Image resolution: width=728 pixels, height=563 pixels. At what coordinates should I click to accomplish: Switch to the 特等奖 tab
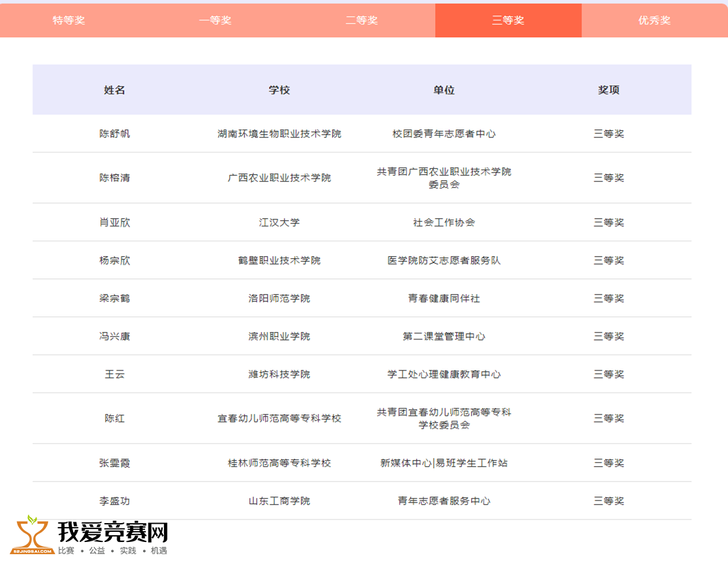click(68, 20)
